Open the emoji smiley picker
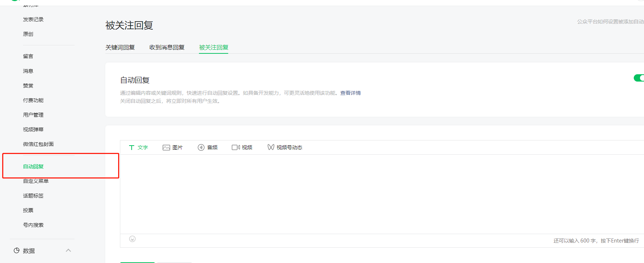 pos(132,239)
